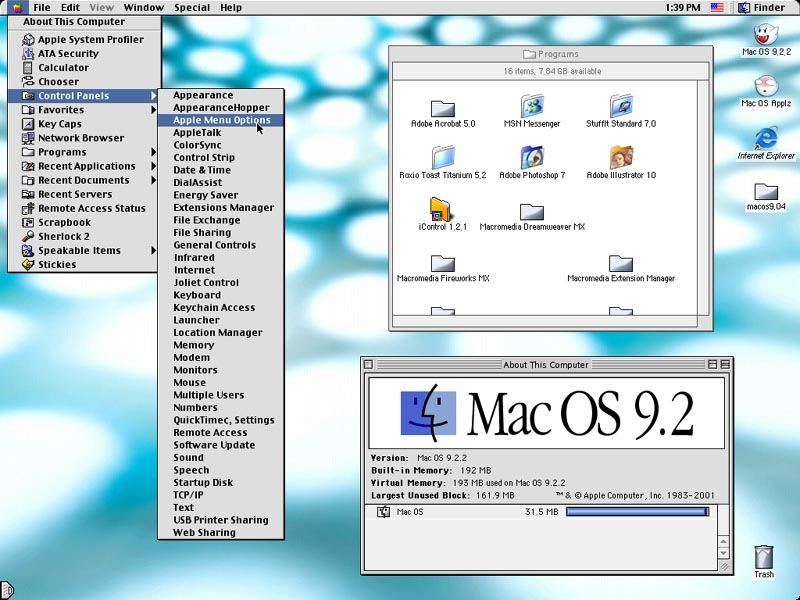Image resolution: width=800 pixels, height=600 pixels.
Task: Click the 1:39 PM clock
Action: point(682,8)
